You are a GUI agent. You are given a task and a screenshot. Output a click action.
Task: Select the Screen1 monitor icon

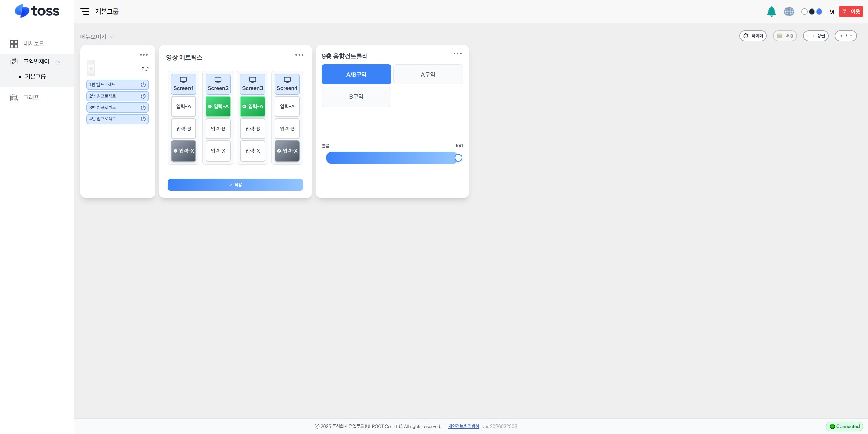pos(183,80)
